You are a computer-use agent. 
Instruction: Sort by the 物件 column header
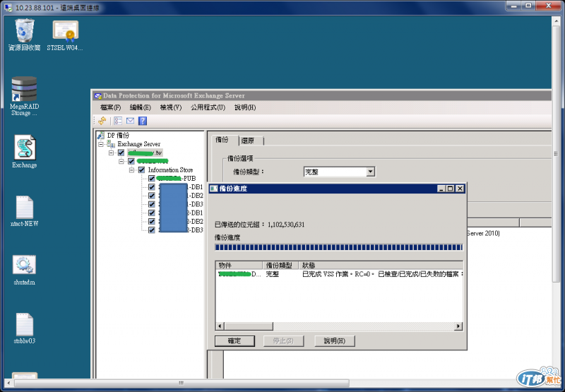[x=239, y=266]
